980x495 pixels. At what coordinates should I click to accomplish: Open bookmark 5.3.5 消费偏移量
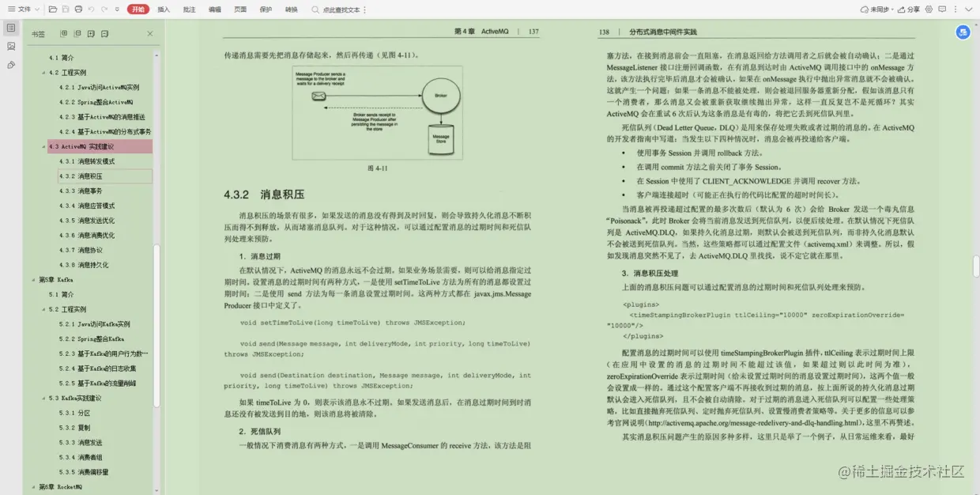[83, 471]
